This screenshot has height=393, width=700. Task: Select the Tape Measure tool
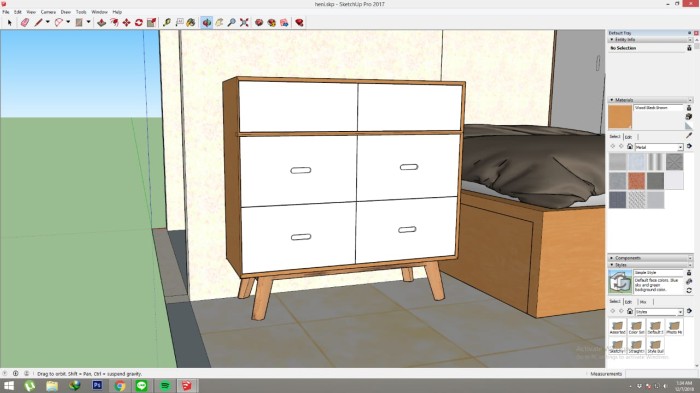167,22
